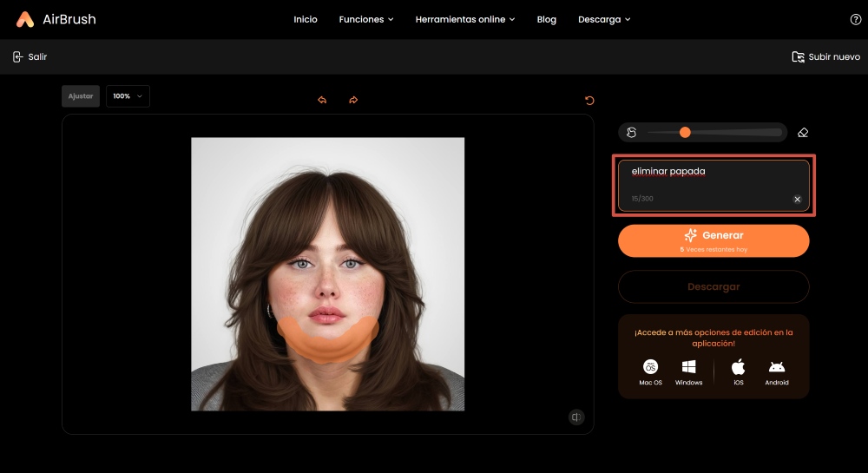Click the redo arrow icon
This screenshot has height=473, width=868.
point(353,101)
